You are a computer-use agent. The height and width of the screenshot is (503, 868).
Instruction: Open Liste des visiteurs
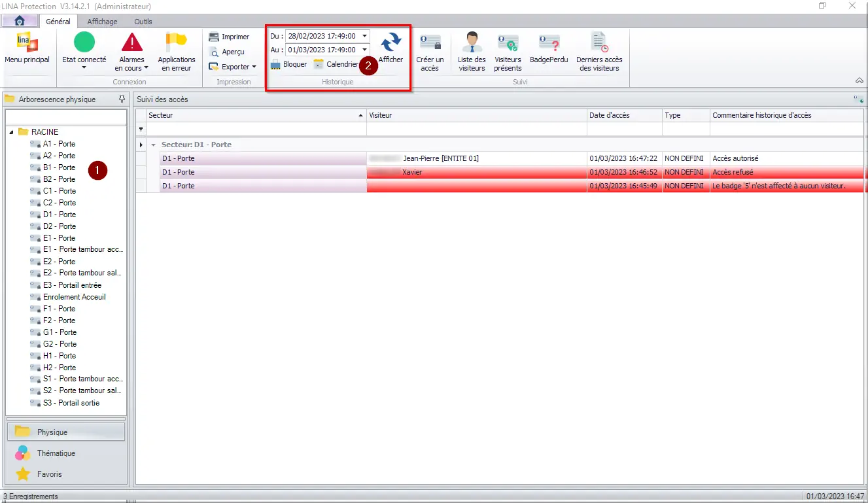pyautogui.click(x=472, y=43)
